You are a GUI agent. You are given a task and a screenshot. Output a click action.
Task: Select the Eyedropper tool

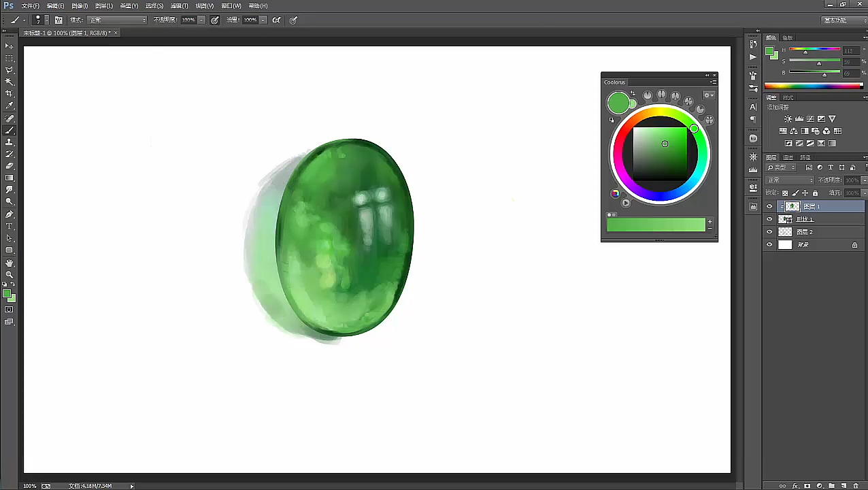point(10,105)
